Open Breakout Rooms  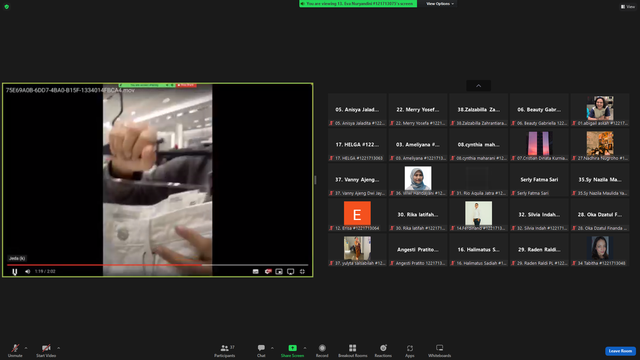point(353,351)
